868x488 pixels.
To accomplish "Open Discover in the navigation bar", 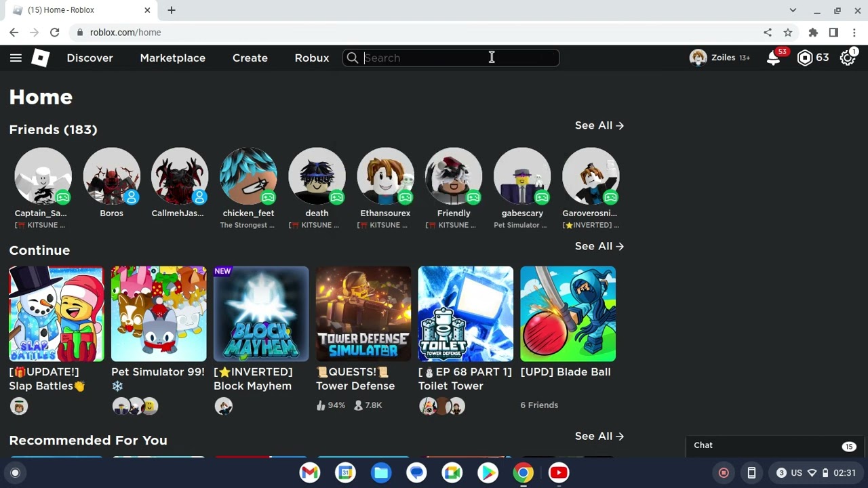I will point(90,58).
